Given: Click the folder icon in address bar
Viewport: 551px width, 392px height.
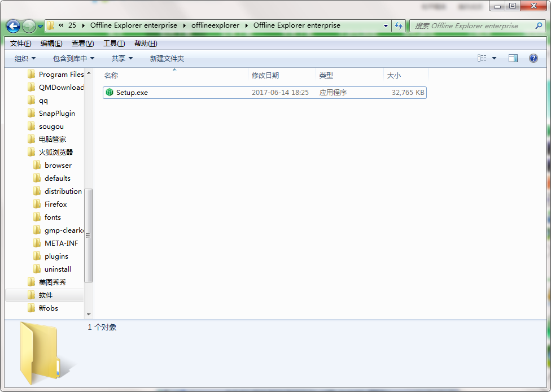Looking at the screenshot, I should (x=51, y=25).
